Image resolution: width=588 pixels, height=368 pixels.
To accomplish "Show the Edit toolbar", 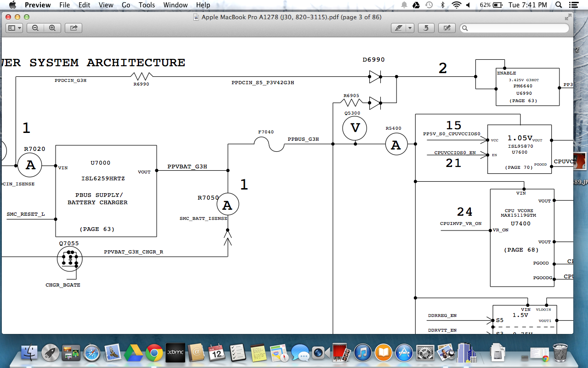I will (x=447, y=28).
